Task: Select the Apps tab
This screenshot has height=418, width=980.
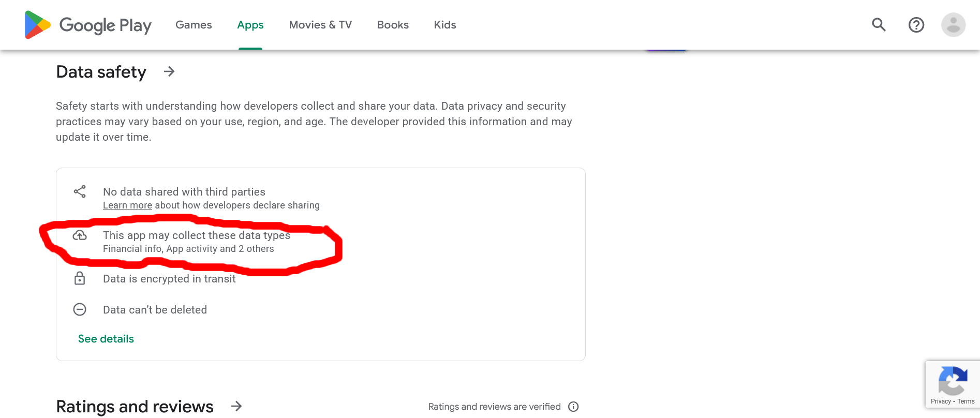Action: click(x=250, y=25)
